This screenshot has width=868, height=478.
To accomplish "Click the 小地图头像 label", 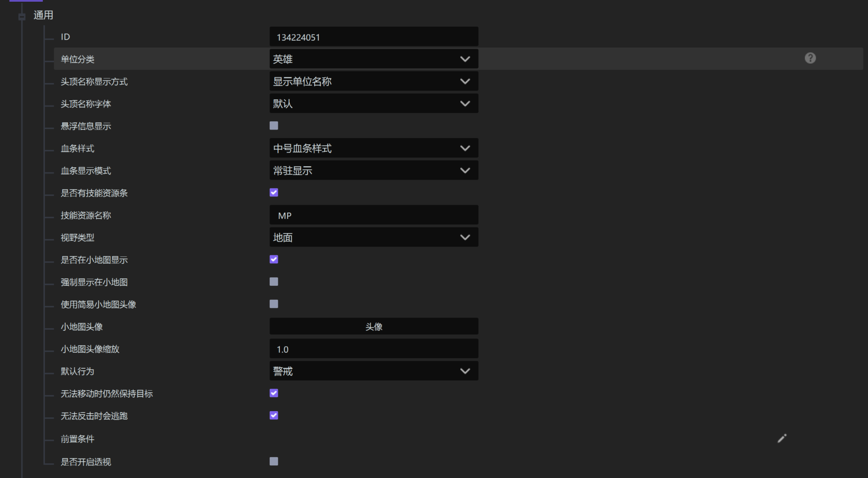I will pyautogui.click(x=81, y=327).
